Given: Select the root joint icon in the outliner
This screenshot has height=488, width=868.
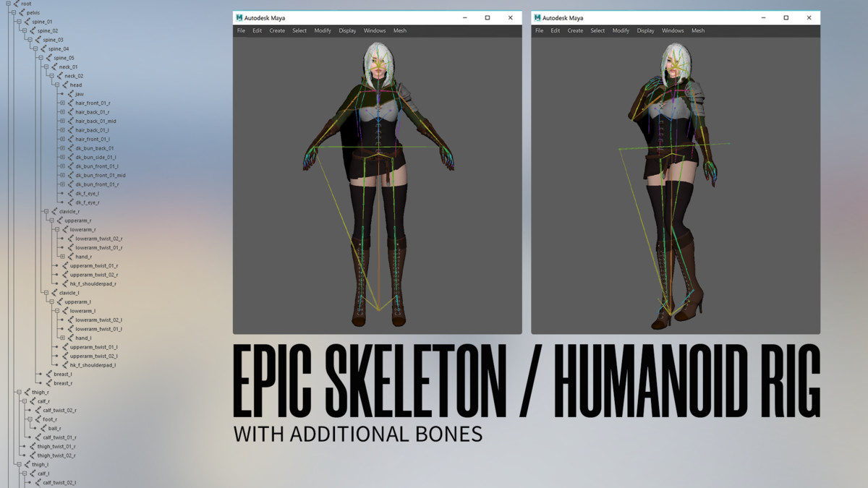Looking at the screenshot, I should (x=18, y=4).
